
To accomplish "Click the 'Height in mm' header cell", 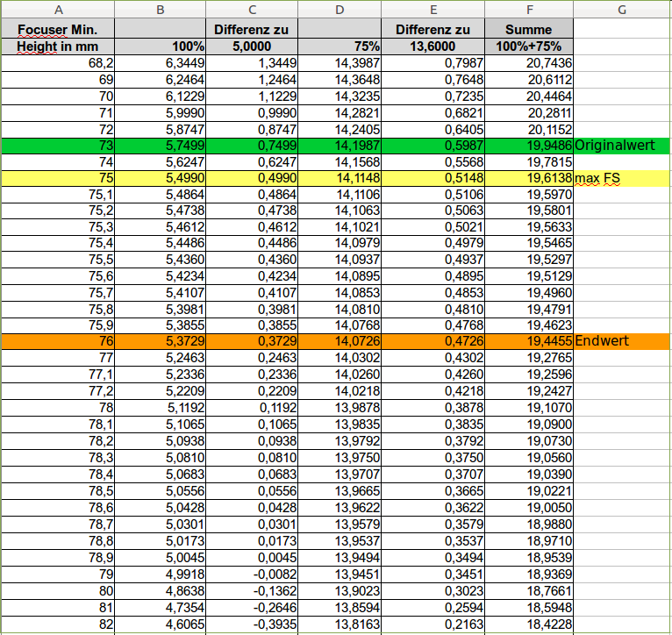I will 58,46.
